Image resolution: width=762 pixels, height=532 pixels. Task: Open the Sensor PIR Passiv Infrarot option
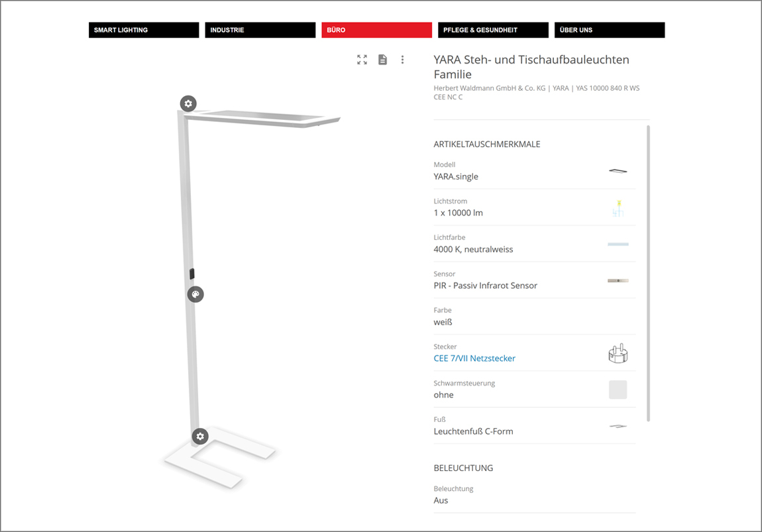tap(534, 280)
